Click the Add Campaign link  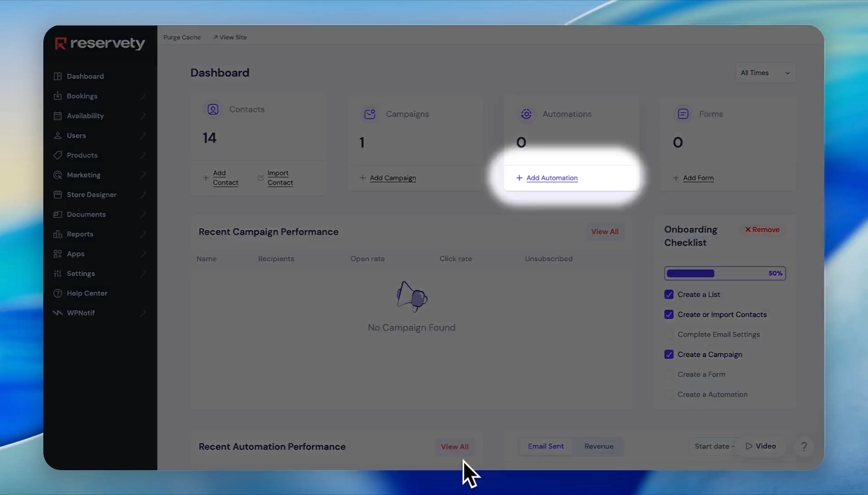point(393,178)
